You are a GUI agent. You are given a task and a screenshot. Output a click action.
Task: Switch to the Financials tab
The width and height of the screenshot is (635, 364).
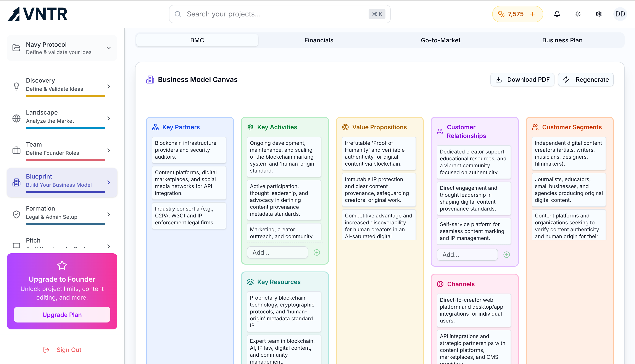319,40
